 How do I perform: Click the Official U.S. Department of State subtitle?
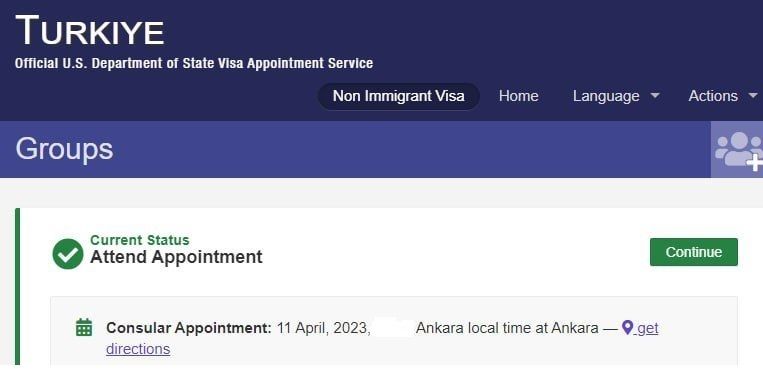coord(194,63)
